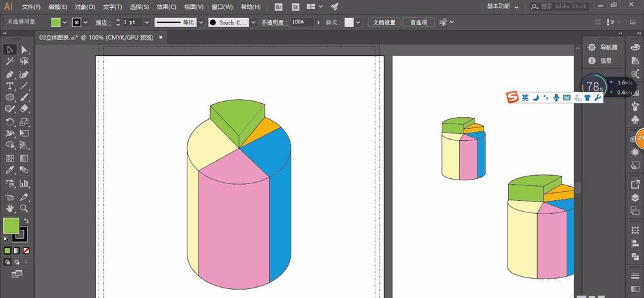Screen dimensions: 644x298
Task: Click the 首选项 button
Action: click(x=419, y=23)
